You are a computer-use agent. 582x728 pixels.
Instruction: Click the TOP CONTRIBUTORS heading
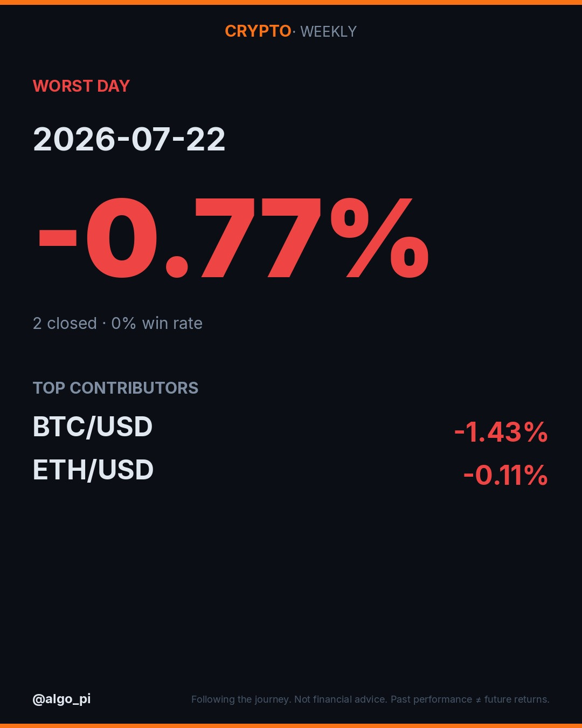point(115,388)
